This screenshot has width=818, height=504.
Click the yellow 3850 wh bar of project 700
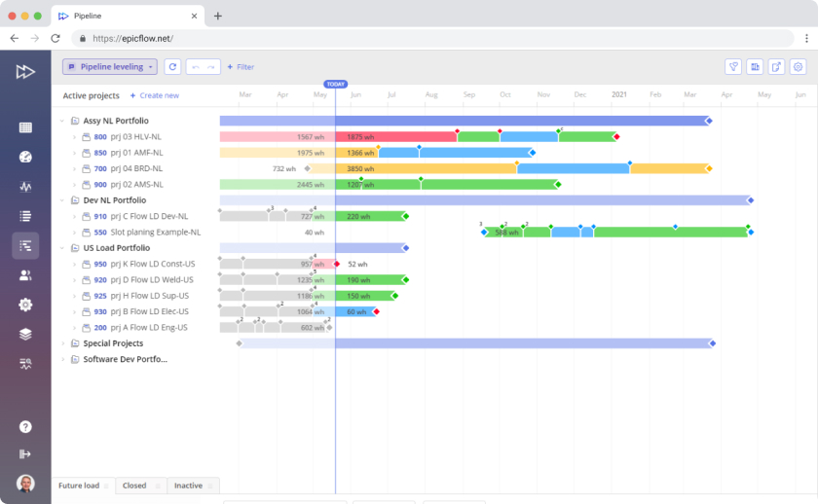click(426, 168)
